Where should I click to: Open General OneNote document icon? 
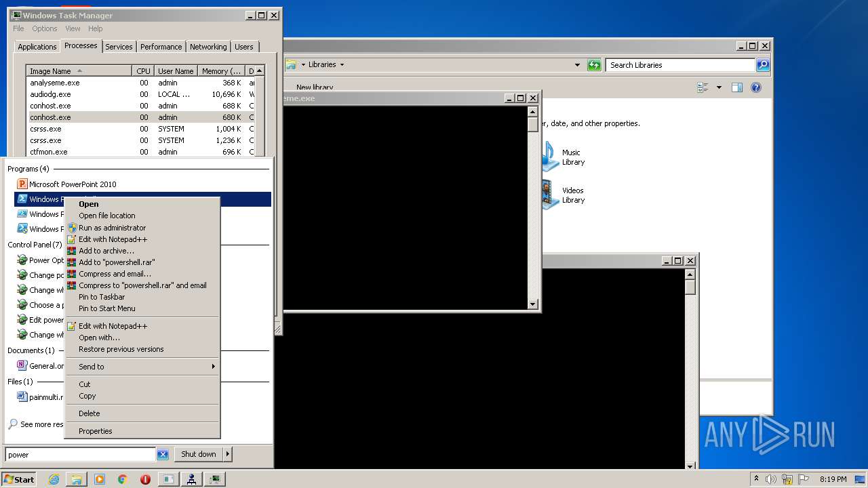point(22,366)
